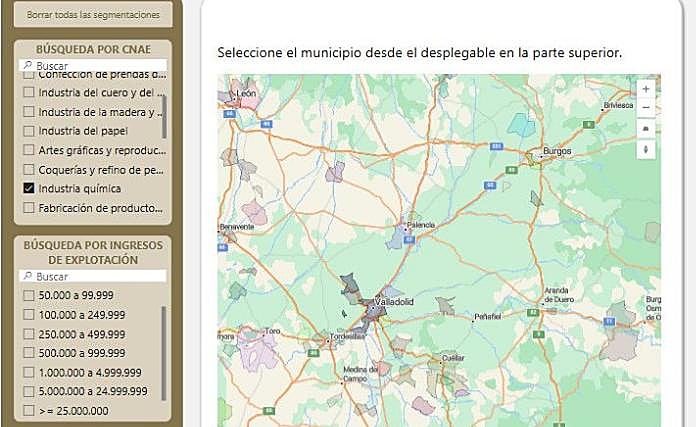Tick the >= 25.000.000 income checkbox
696x427 pixels.
tap(29, 410)
